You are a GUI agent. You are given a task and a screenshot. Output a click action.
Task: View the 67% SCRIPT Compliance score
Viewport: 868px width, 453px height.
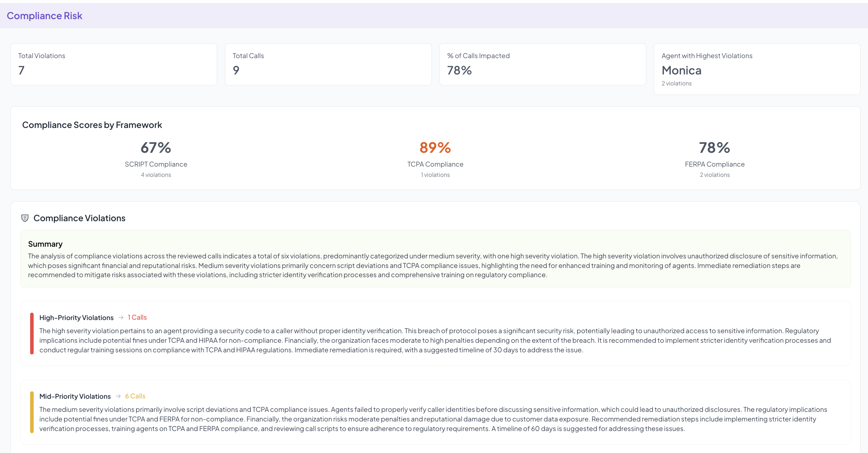pos(156,147)
